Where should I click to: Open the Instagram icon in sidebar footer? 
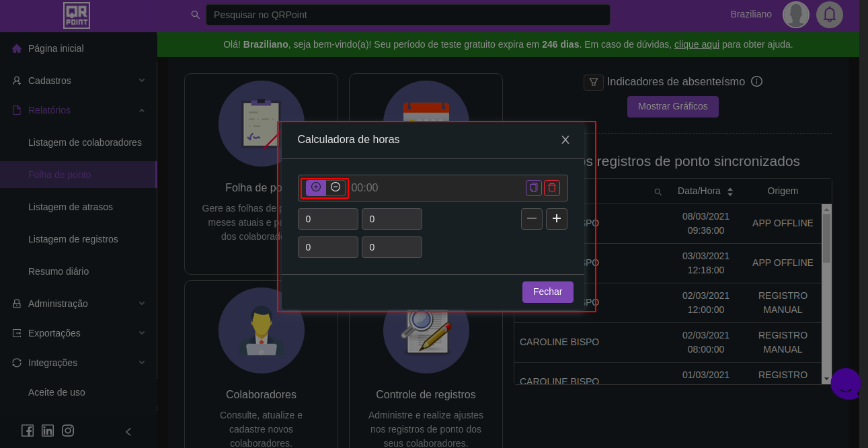[x=68, y=431]
